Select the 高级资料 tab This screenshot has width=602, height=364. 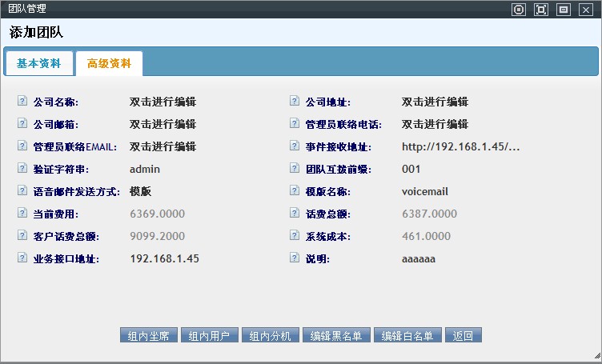109,63
